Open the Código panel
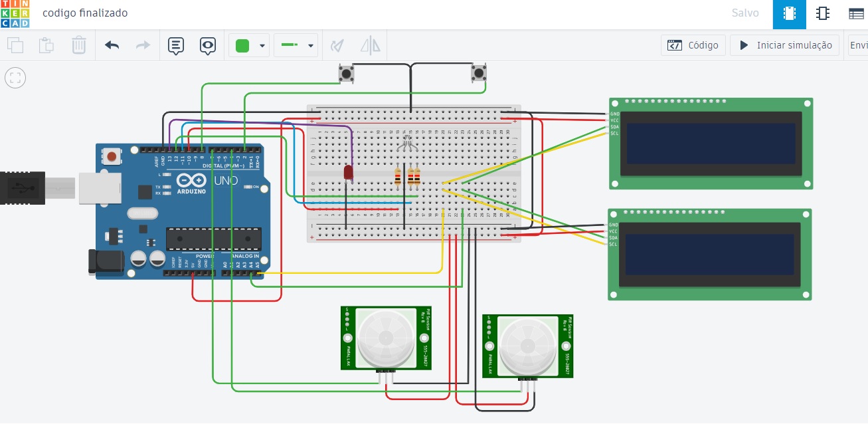Screen dimensions: 868x428 pyautogui.click(x=693, y=45)
